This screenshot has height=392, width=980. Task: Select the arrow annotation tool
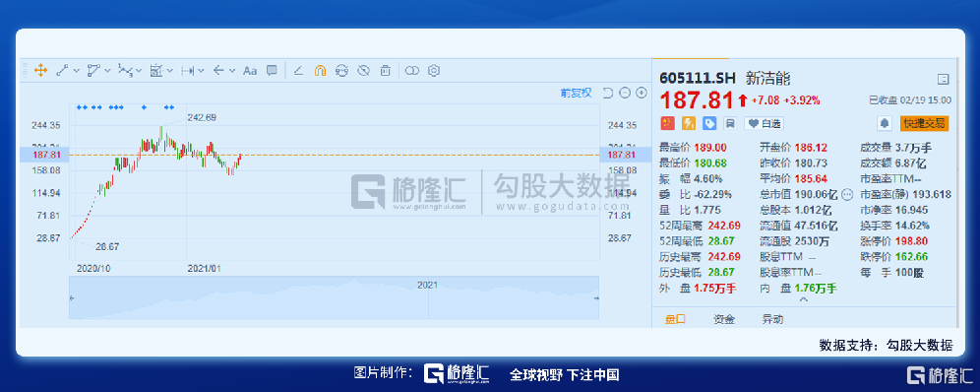[x=218, y=71]
